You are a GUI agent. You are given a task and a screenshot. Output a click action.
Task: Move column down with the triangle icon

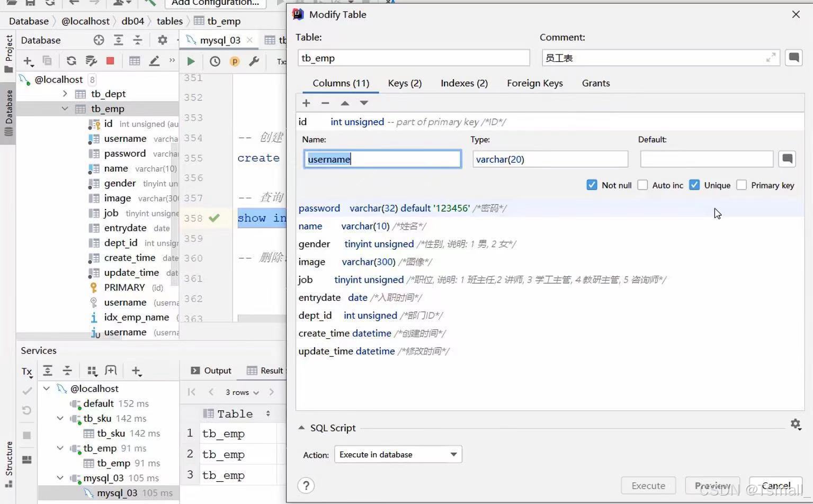tap(364, 103)
